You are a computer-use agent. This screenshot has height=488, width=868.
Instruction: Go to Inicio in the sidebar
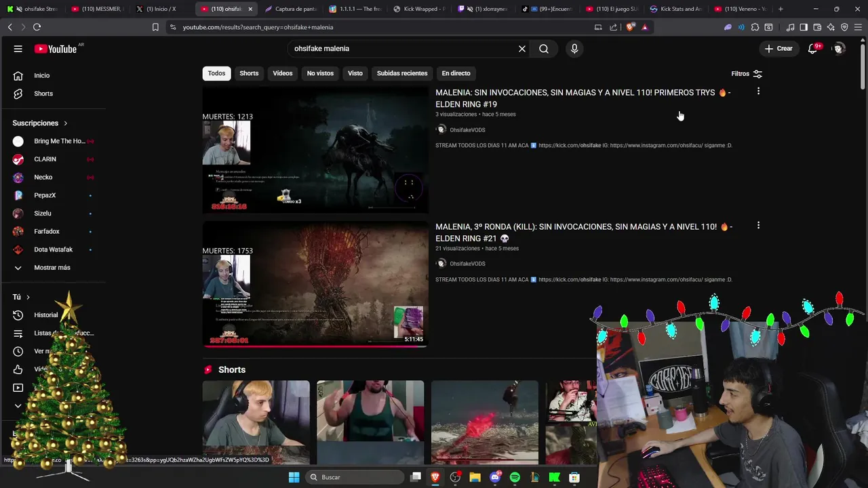pyautogui.click(x=41, y=75)
